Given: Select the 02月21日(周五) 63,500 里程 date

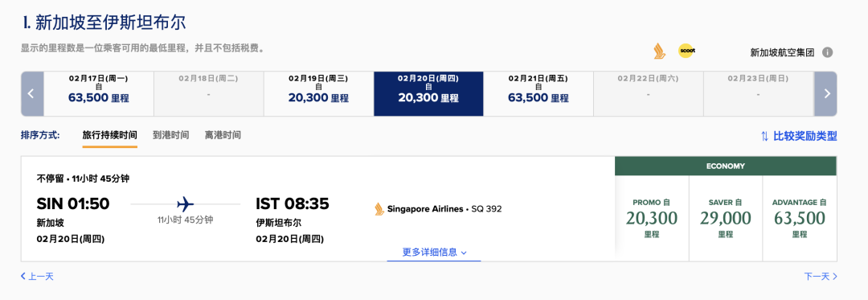Looking at the screenshot, I should [x=538, y=93].
